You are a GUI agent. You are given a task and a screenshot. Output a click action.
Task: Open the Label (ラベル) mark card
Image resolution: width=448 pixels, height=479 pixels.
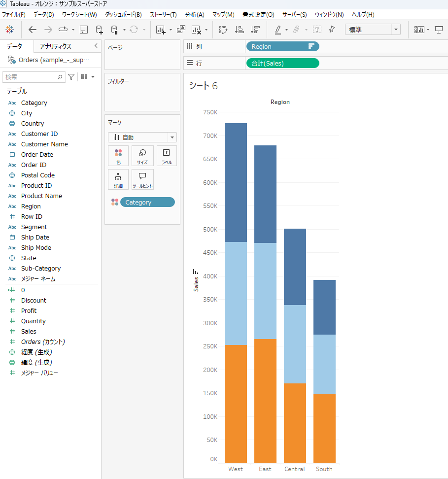point(167,156)
